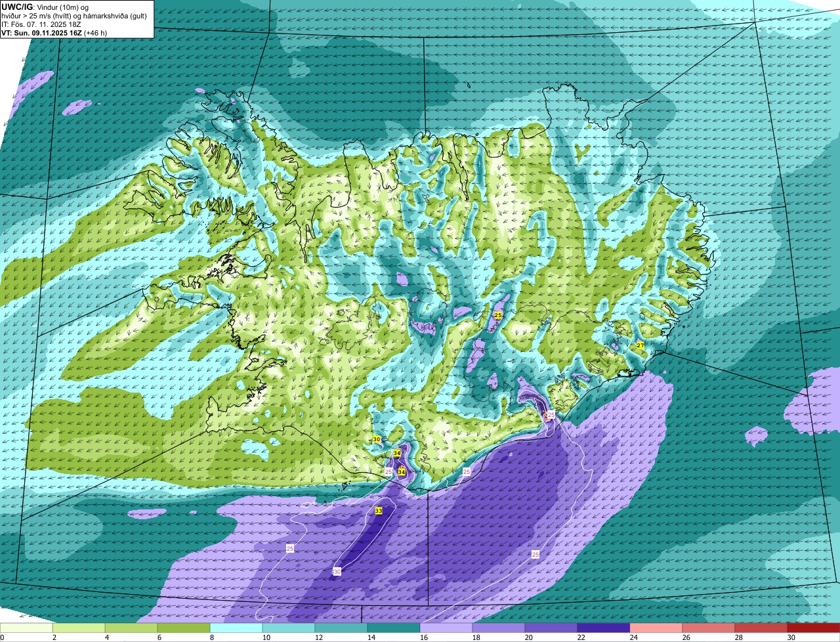This screenshot has width=840, height=642.
Task: Select the 2–4 m/s light yellow-green legend swatch
Action: (79, 628)
